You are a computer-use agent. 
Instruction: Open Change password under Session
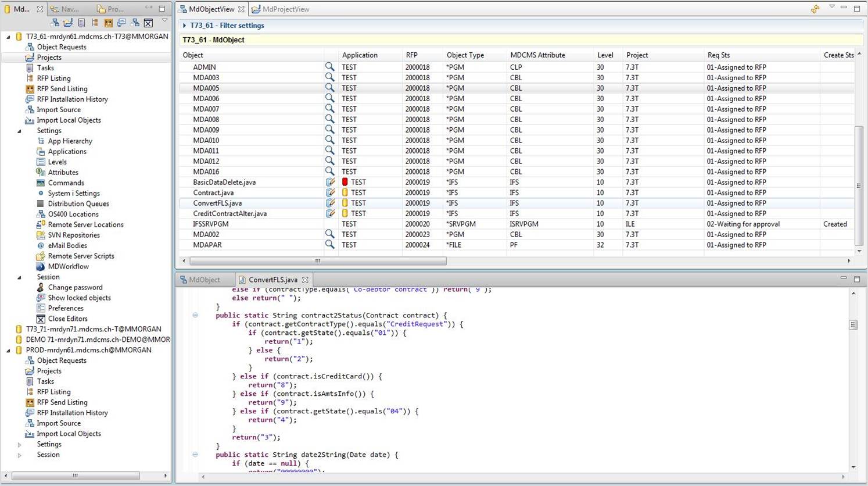(x=76, y=287)
